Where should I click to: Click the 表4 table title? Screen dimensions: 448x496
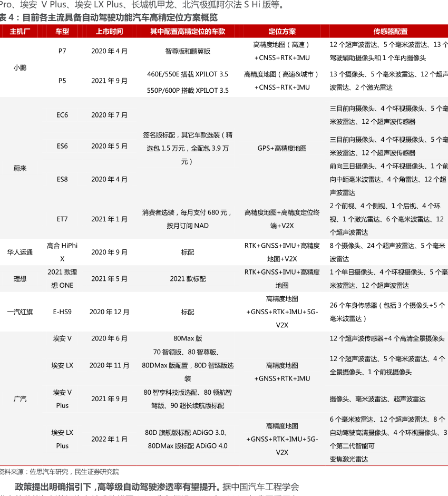[109, 17]
